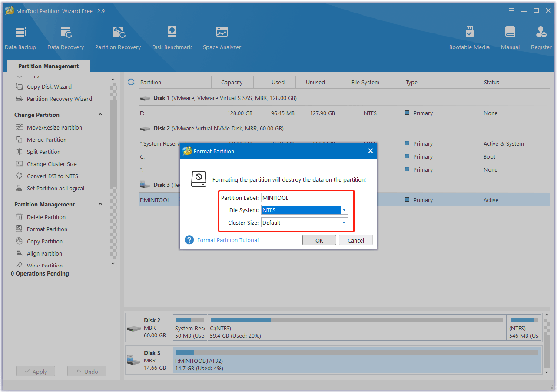Collapse the Change Partition section

point(100,114)
